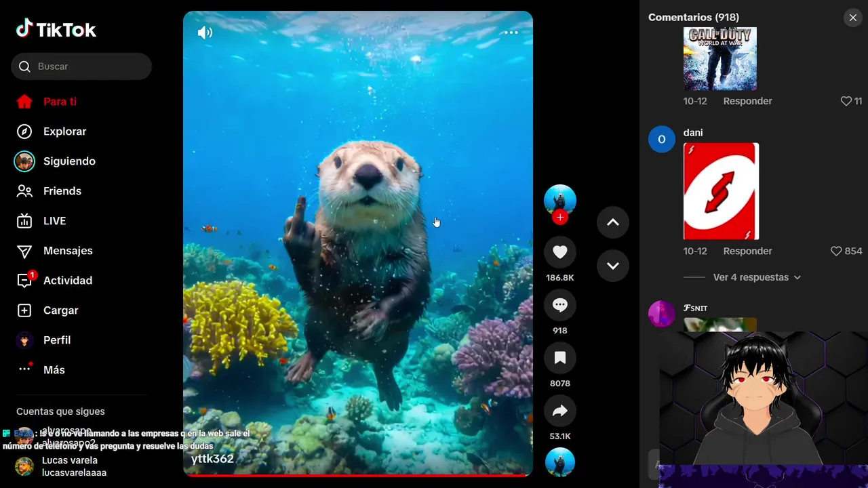Bookmark the video (8078 saves)

[560, 358]
